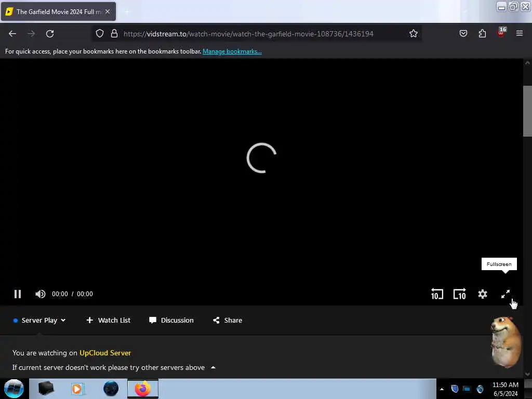Open uBlock extension with badge 16
The width and height of the screenshot is (532, 399).
(501, 33)
